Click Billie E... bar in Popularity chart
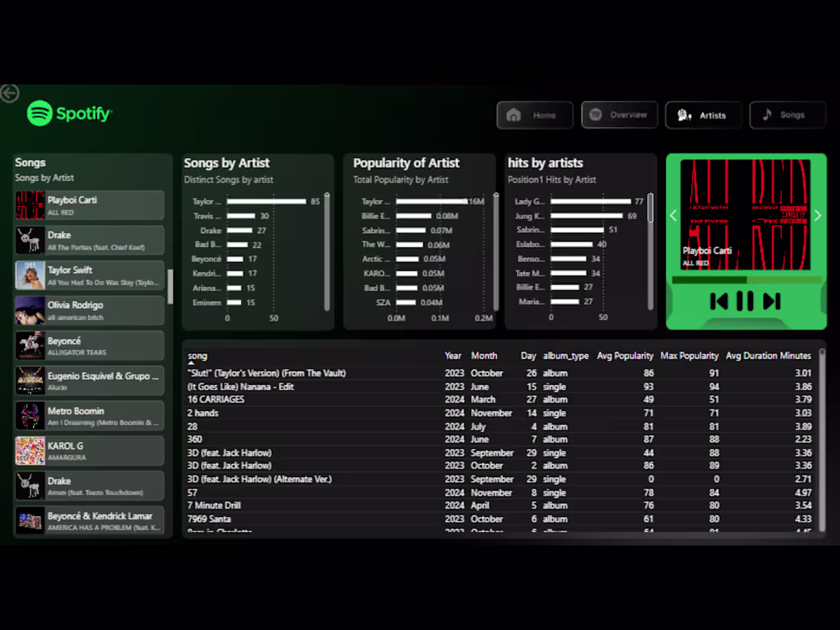The image size is (840, 630). (x=414, y=216)
